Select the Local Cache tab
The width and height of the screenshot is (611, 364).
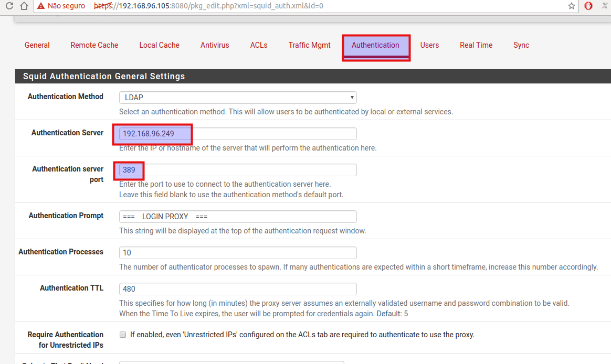159,45
